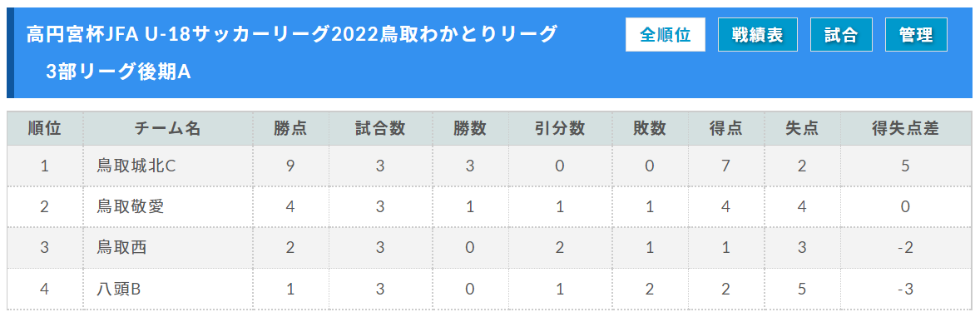The height and width of the screenshot is (317, 980).
Task: Click the league title heading text
Action: (291, 34)
